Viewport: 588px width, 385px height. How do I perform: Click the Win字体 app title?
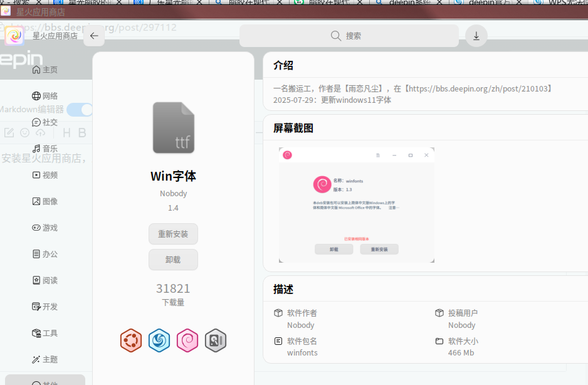pos(173,176)
